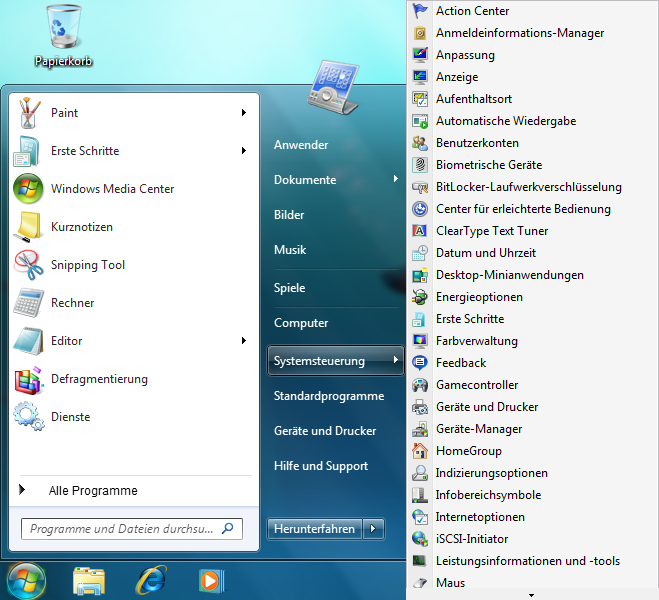Screen dimensions: 659x600
Task: Expand the Erste Schritte jump list arrow
Action: (244, 150)
